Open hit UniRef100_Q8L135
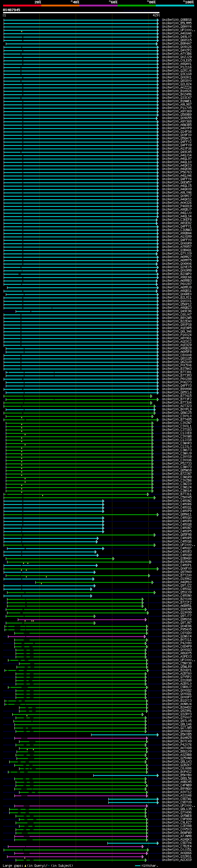This screenshot has width=197, height=868. (x=177, y=809)
